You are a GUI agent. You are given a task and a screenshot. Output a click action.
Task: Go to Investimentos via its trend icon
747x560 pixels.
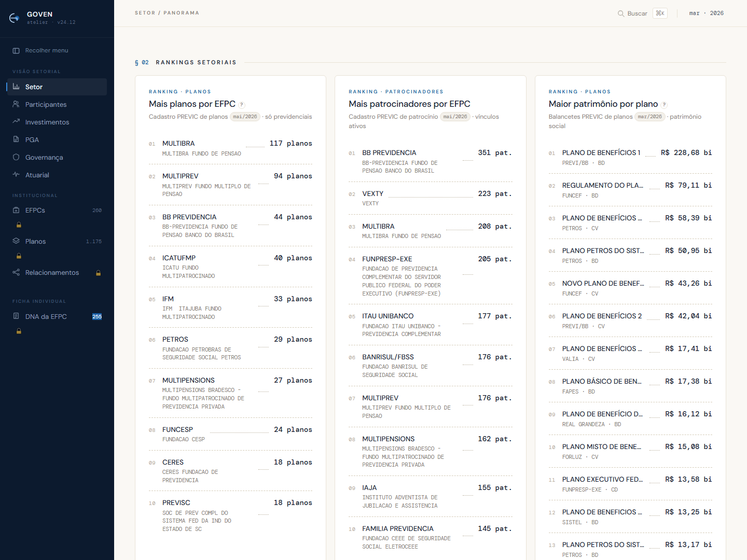16,122
